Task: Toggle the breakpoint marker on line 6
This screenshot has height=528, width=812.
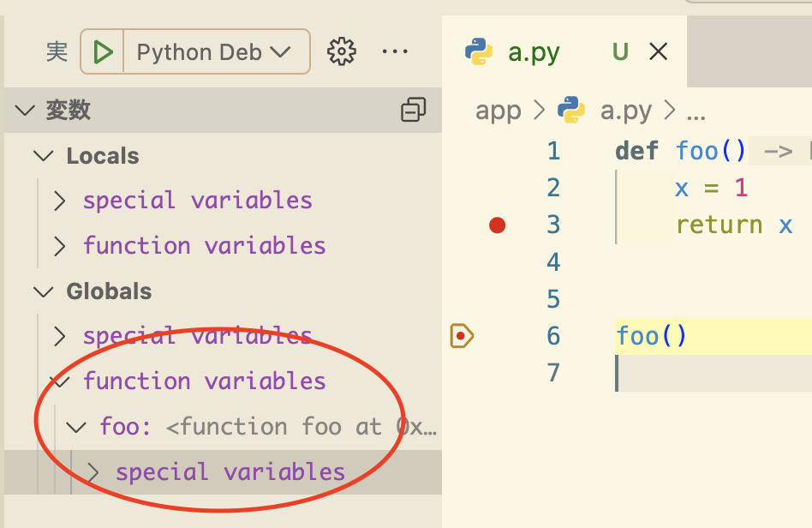Action: pyautogui.click(x=461, y=336)
